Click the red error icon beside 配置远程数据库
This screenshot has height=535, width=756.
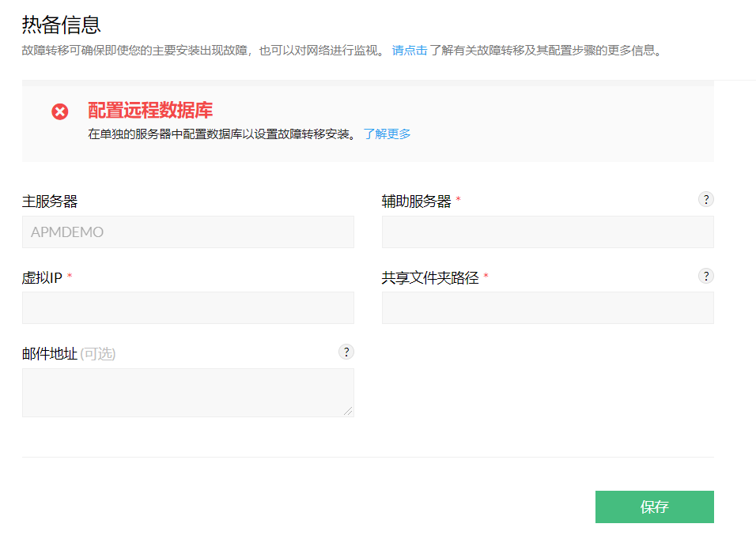60,111
